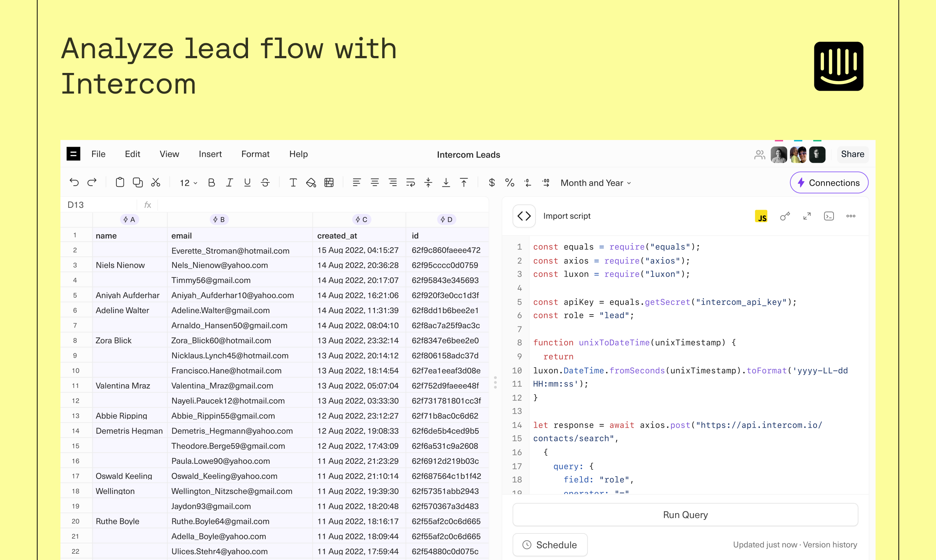The width and height of the screenshot is (936, 560).
Task: Select the created_at header cell
Action: (x=359, y=235)
